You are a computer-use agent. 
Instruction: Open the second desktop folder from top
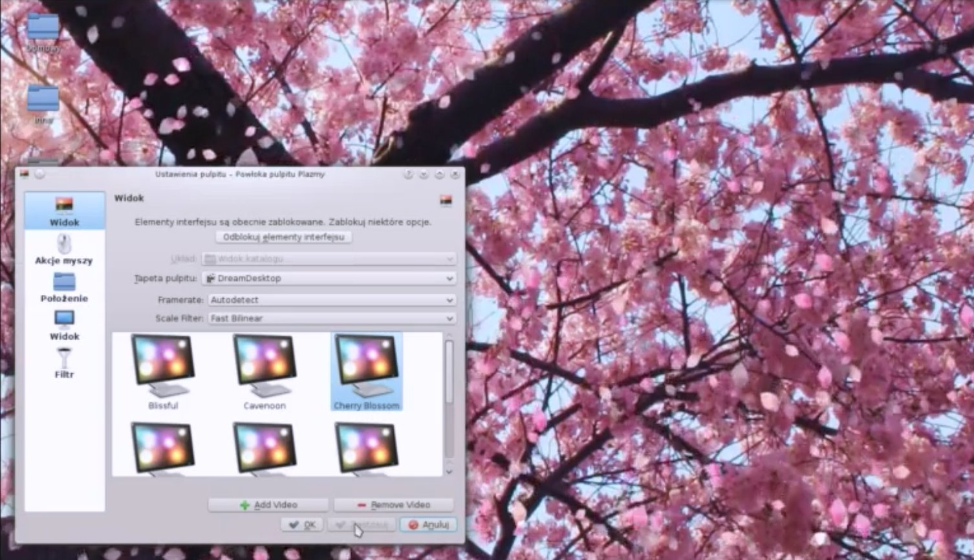[x=43, y=100]
